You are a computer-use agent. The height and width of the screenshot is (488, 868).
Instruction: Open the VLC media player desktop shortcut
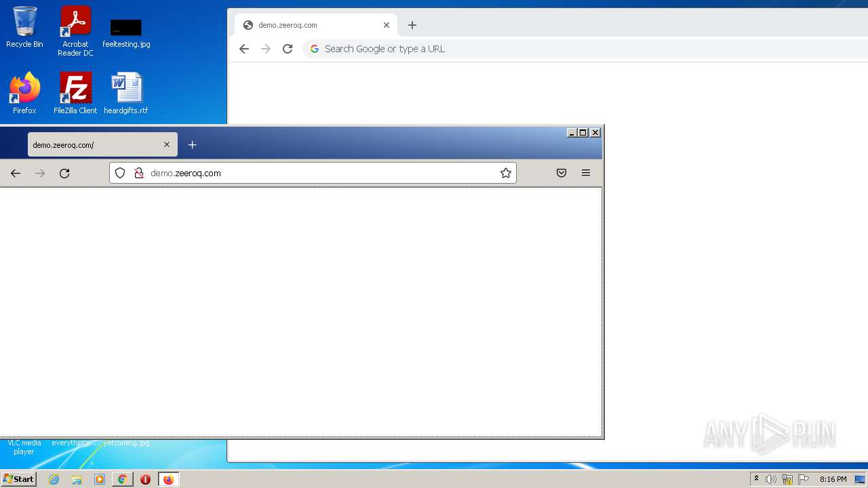tap(24, 447)
